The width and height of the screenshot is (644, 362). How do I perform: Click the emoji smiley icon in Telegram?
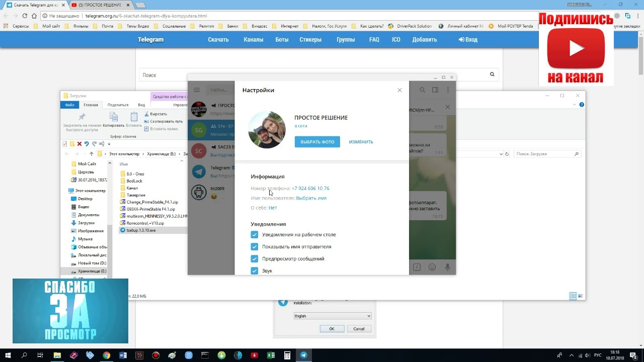click(x=432, y=267)
